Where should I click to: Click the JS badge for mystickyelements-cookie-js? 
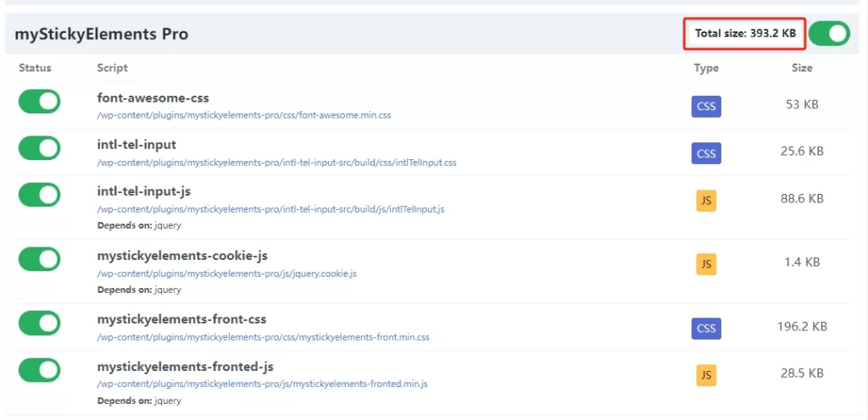pos(705,263)
